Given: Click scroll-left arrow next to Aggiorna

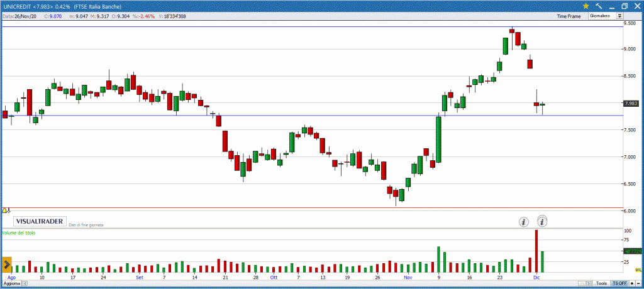Looking at the screenshot, I should 25,284.
